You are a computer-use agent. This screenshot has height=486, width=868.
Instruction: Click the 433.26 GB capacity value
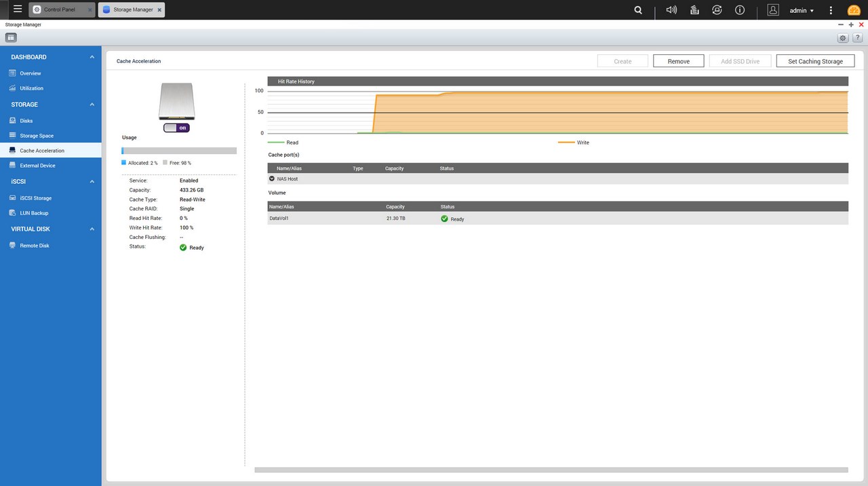pyautogui.click(x=193, y=190)
